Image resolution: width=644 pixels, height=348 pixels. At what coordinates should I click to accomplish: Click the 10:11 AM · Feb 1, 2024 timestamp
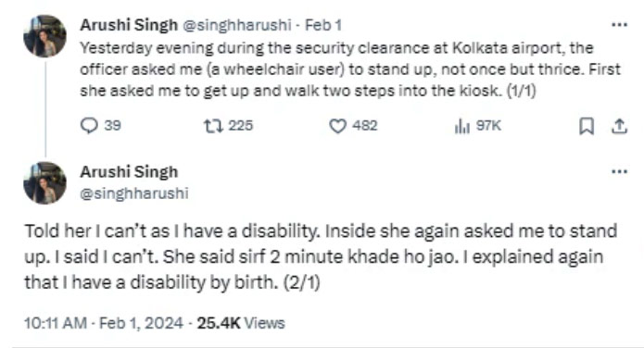click(x=104, y=323)
